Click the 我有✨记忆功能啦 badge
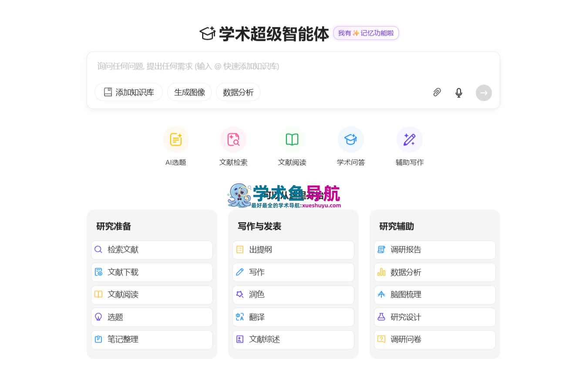569x392 pixels. click(x=366, y=33)
